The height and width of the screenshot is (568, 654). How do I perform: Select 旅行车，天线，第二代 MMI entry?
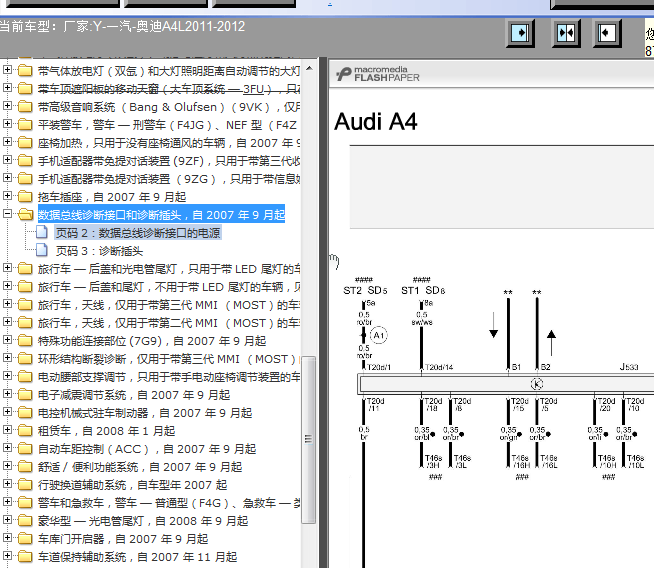tap(169, 323)
